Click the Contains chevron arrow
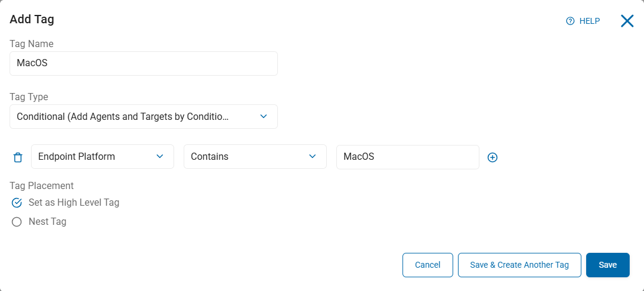 [x=312, y=157]
